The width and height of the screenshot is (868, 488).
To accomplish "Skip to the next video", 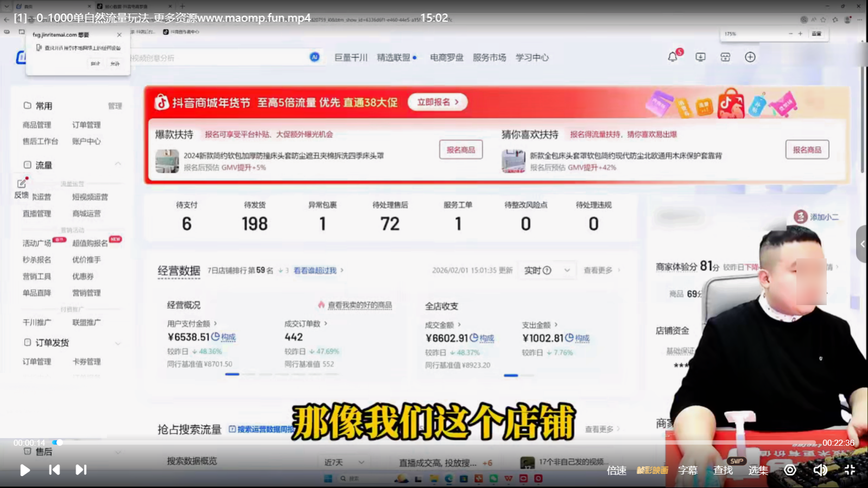I will [81, 470].
